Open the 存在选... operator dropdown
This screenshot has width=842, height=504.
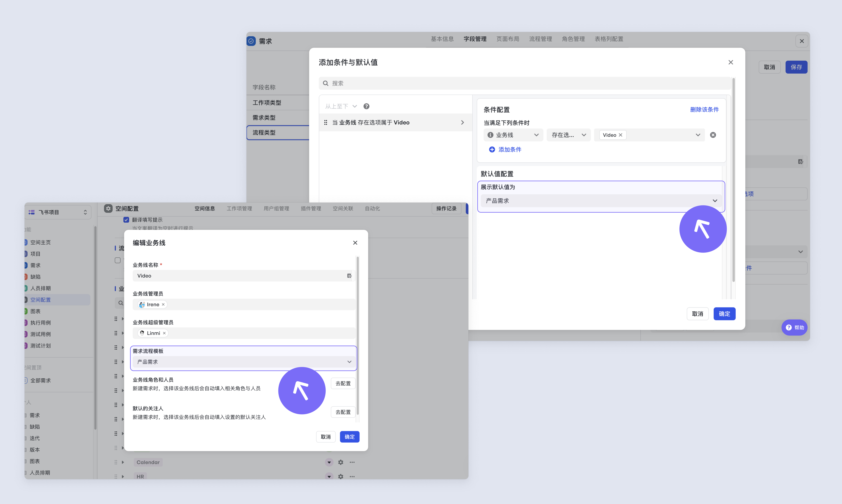click(x=569, y=135)
